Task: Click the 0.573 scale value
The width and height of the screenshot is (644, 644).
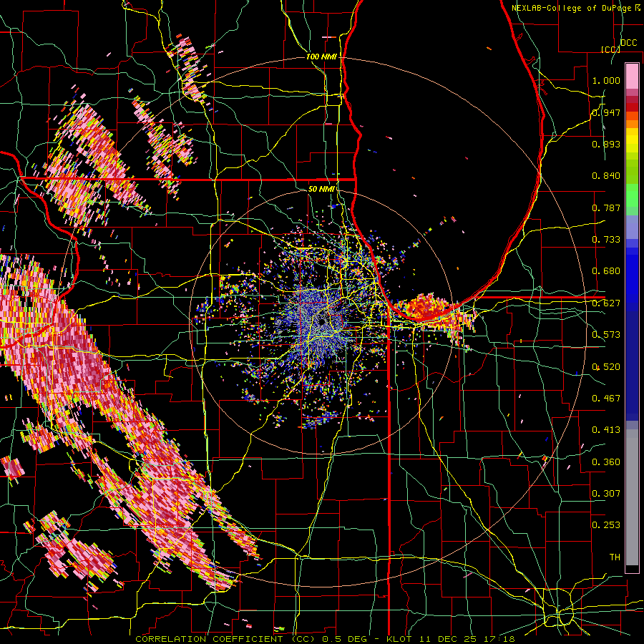Action: [606, 335]
